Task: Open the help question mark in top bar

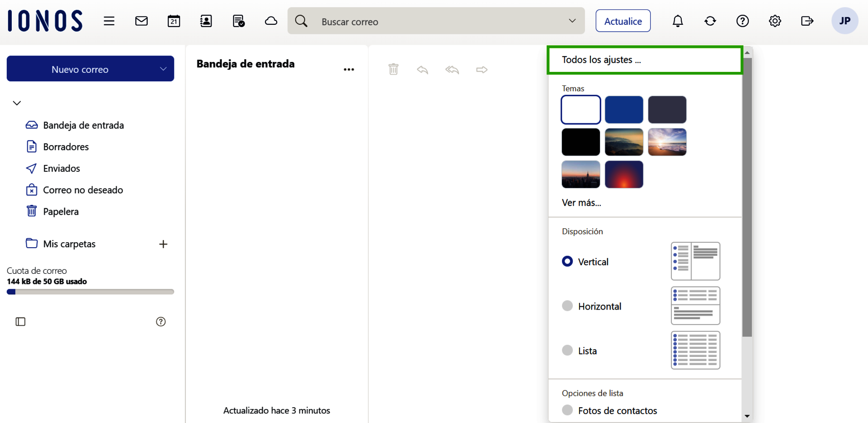Action: click(x=743, y=21)
